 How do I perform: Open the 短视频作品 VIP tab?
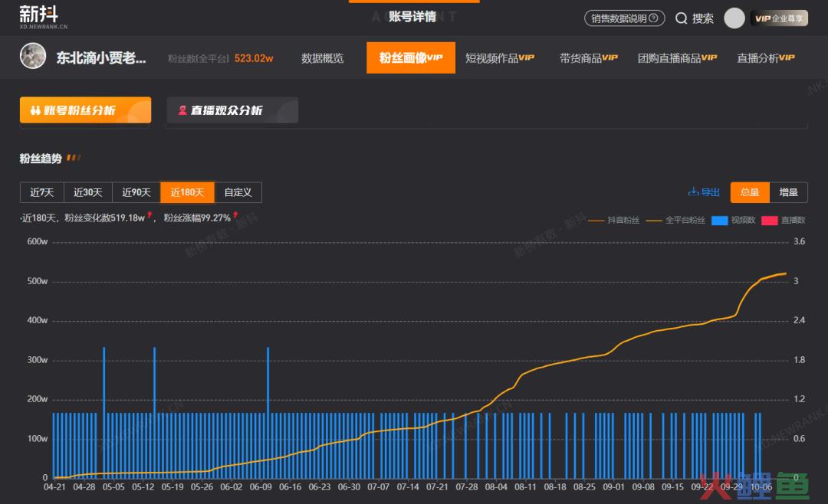pos(500,58)
